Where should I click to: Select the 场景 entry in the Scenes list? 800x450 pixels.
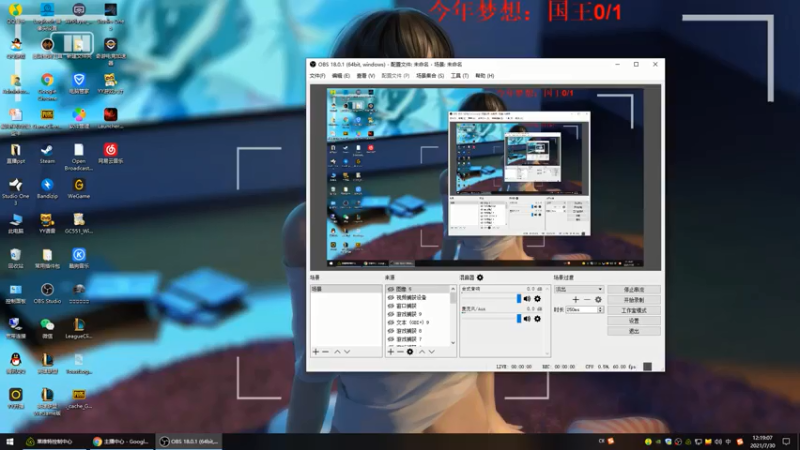[x=346, y=289]
